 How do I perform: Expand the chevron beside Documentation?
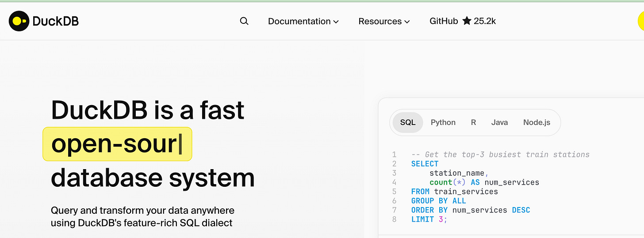click(336, 22)
